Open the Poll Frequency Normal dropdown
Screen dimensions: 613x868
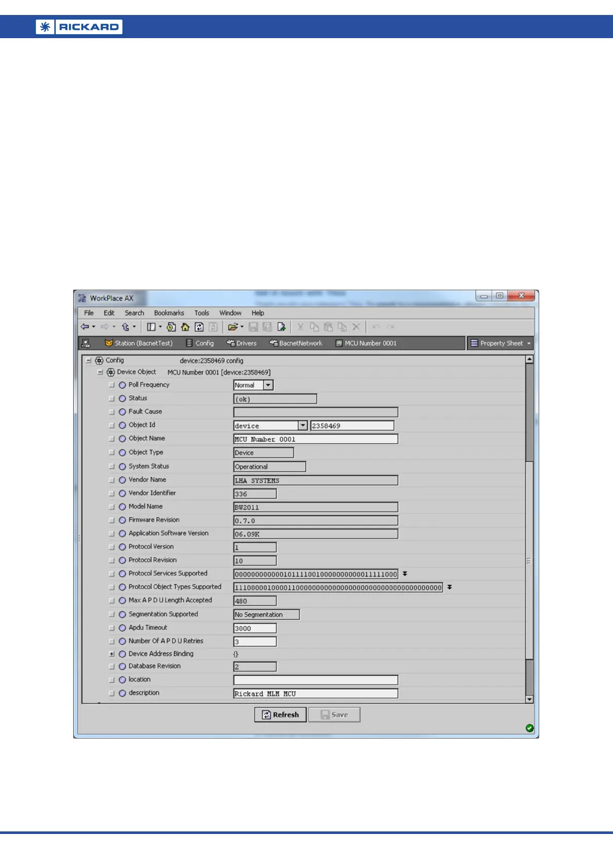coord(268,385)
